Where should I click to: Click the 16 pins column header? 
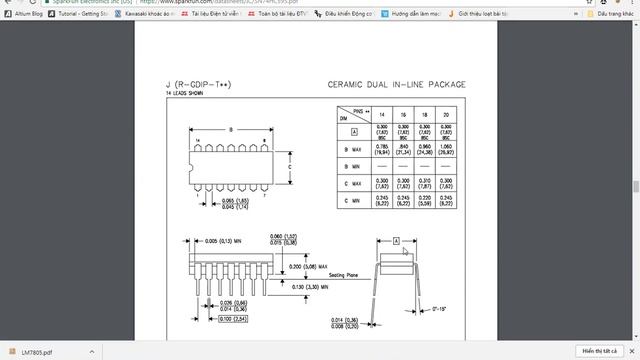403,115
